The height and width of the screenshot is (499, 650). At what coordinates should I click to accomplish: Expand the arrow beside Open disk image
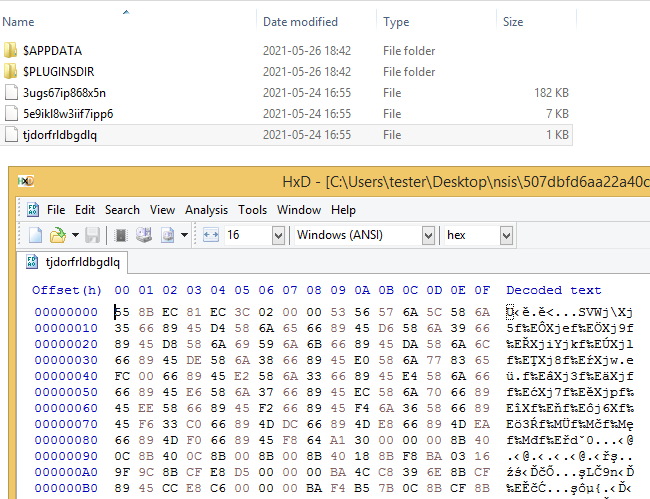pos(184,235)
